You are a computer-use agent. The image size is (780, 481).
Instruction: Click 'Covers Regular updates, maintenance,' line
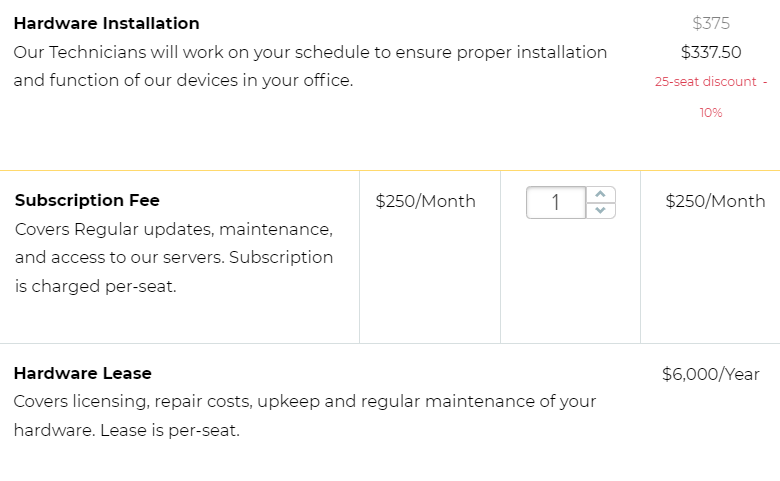coord(174,229)
